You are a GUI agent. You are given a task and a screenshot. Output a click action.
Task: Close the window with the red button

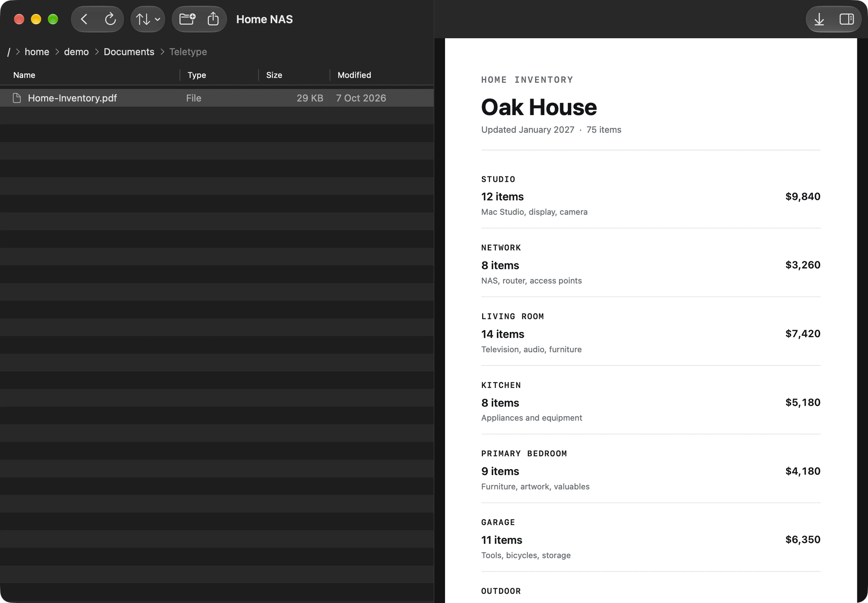(x=19, y=19)
